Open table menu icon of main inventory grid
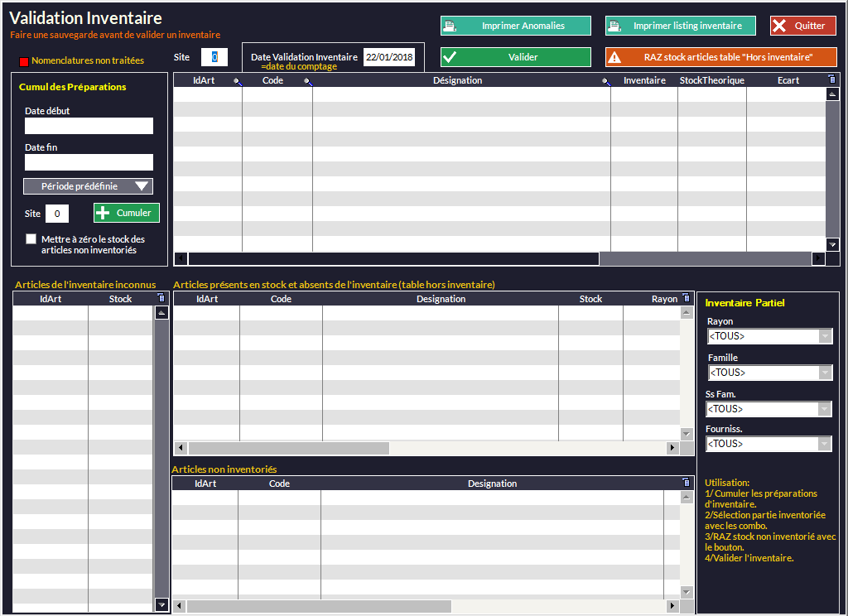Viewport: 848px width, 616px height. (832, 79)
